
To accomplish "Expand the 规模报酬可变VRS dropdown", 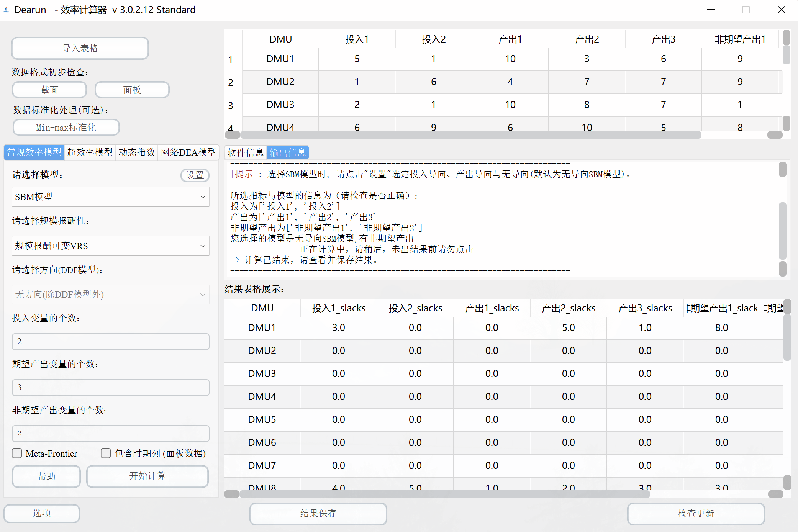I will click(x=110, y=246).
